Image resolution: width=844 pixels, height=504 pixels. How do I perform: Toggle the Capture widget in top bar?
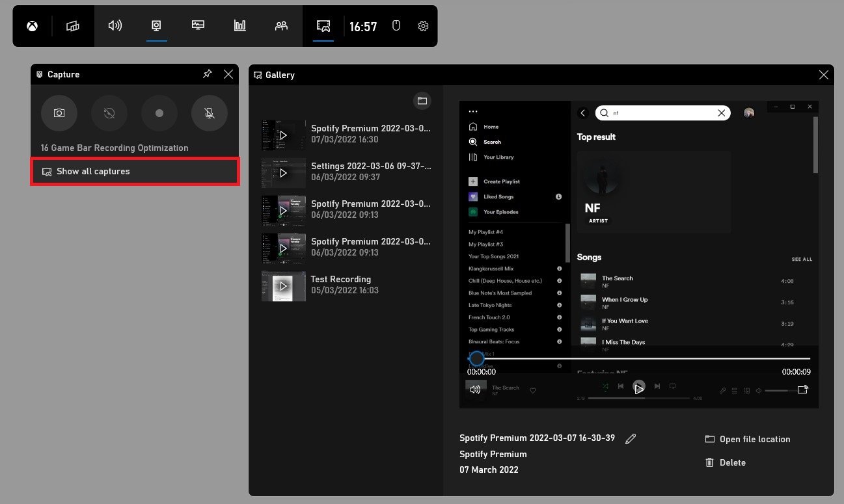[157, 26]
